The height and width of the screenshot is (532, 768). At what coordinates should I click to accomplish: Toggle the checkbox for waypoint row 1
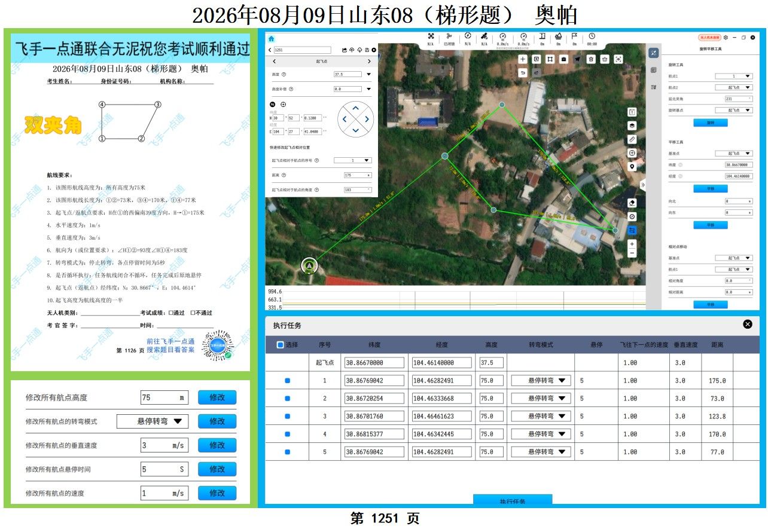point(287,380)
